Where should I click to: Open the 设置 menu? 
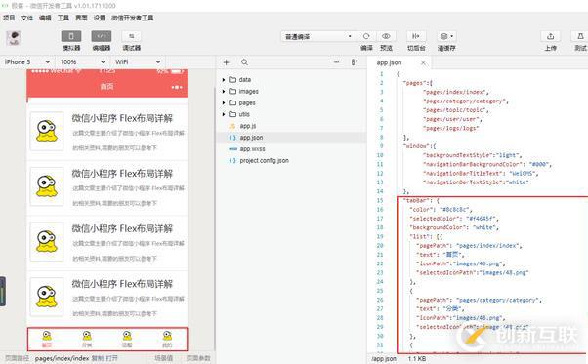tap(100, 18)
